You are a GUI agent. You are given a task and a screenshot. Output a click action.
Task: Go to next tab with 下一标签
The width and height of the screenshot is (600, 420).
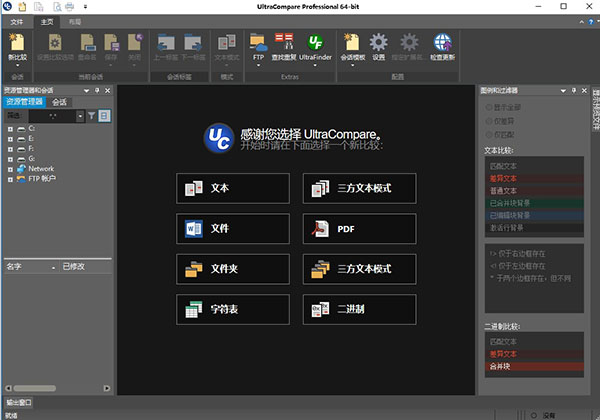coord(193,42)
